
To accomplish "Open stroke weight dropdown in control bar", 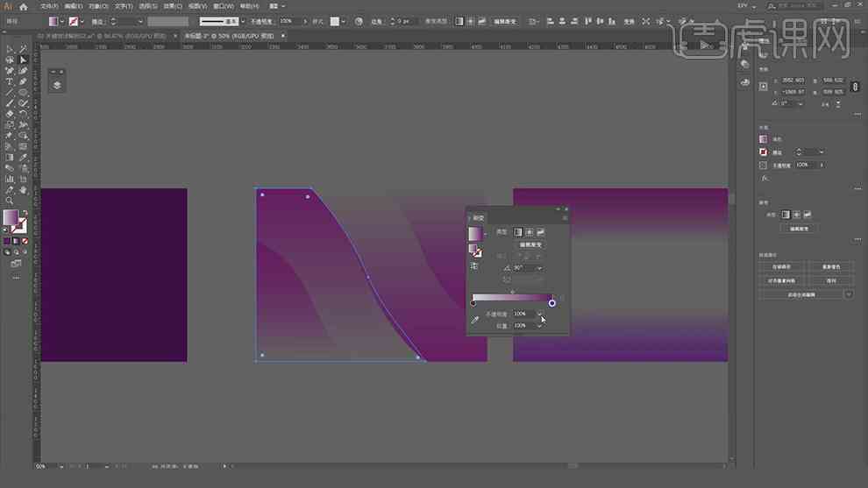I will (x=140, y=22).
